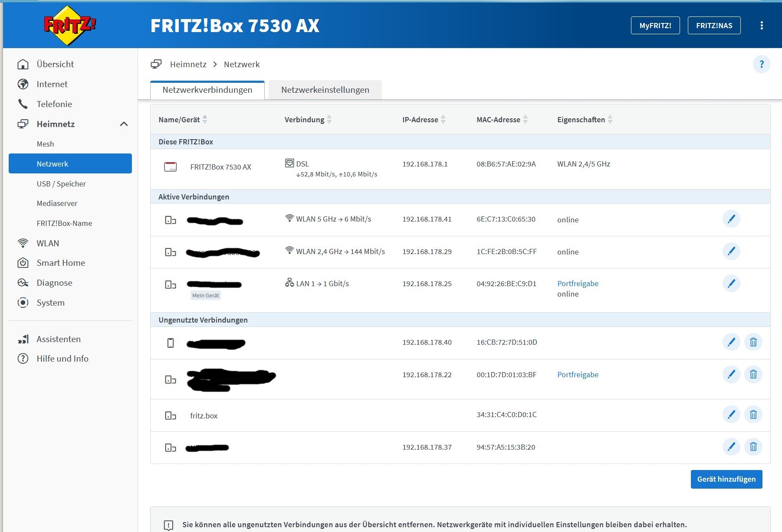The image size is (782, 532).
Task: Click the MyFRITZ! button
Action: coord(655,26)
